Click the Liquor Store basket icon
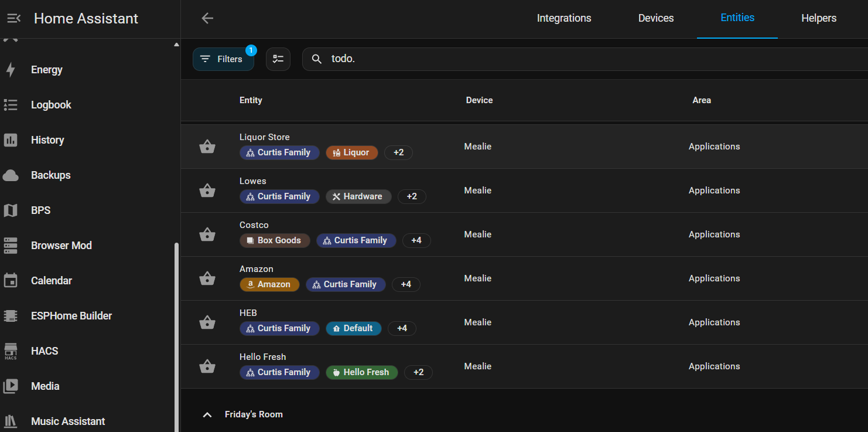The width and height of the screenshot is (868, 432). pyautogui.click(x=207, y=147)
